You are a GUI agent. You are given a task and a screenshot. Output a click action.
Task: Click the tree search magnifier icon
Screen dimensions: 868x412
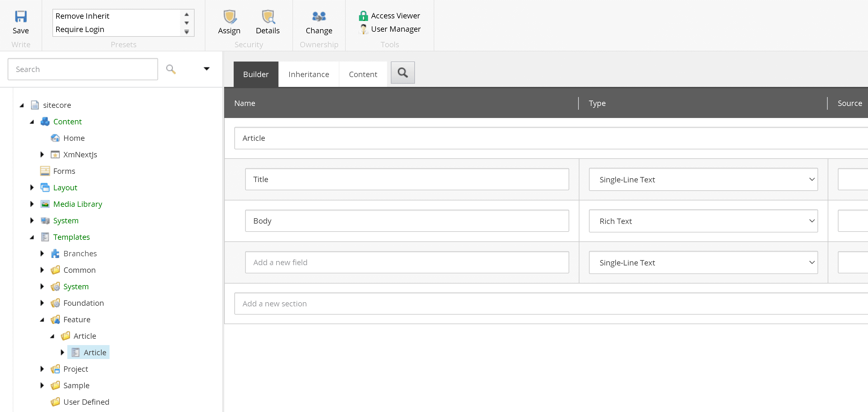(x=171, y=69)
